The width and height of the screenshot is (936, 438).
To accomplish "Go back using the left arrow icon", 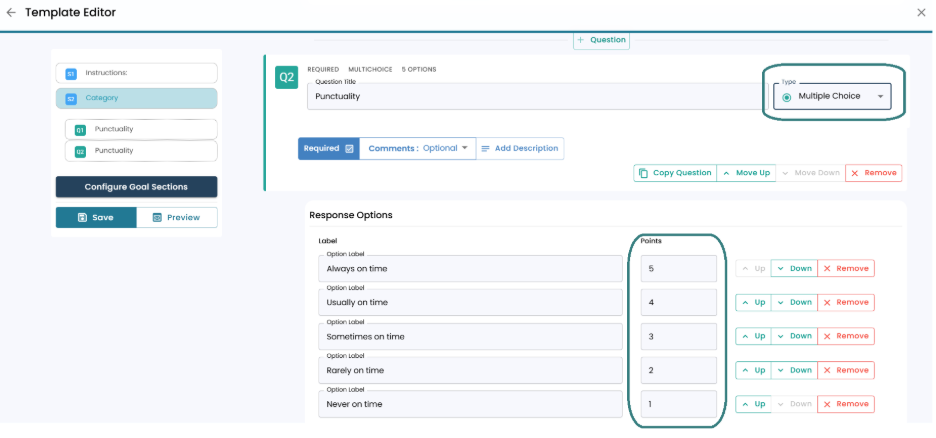I will point(11,13).
